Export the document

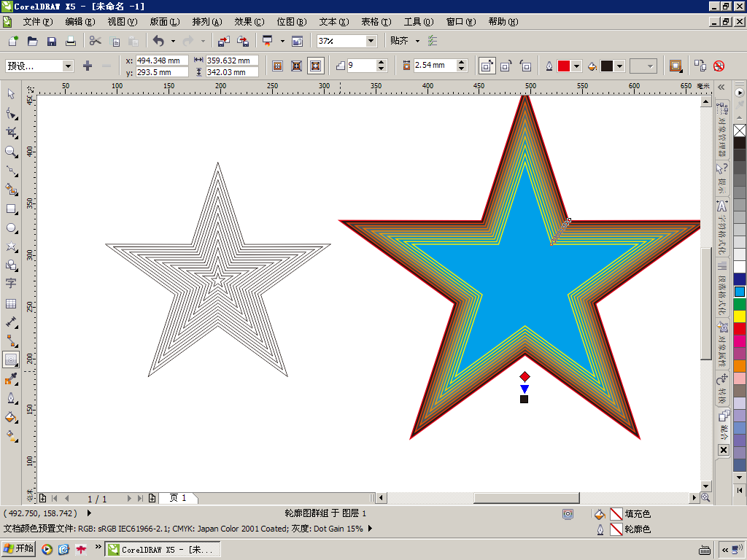[243, 41]
